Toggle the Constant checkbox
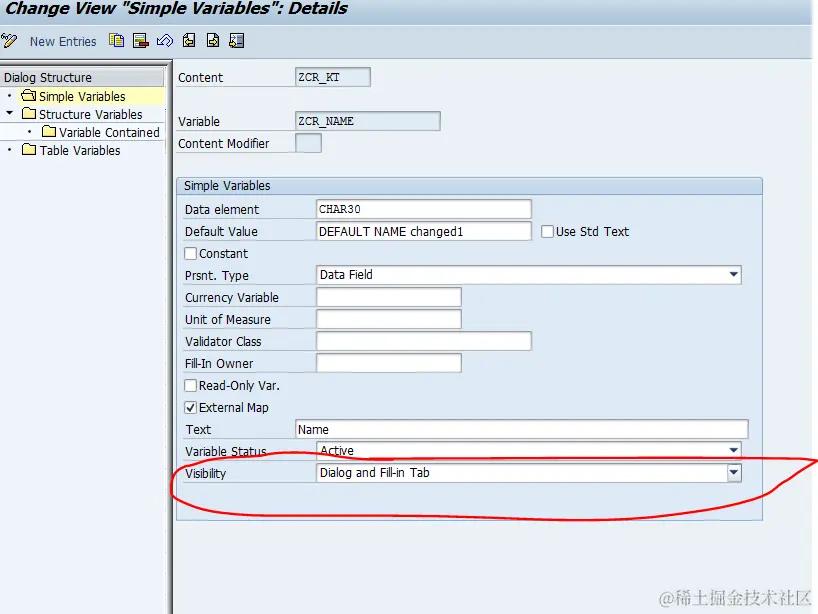The height and width of the screenshot is (614, 818). coord(190,254)
